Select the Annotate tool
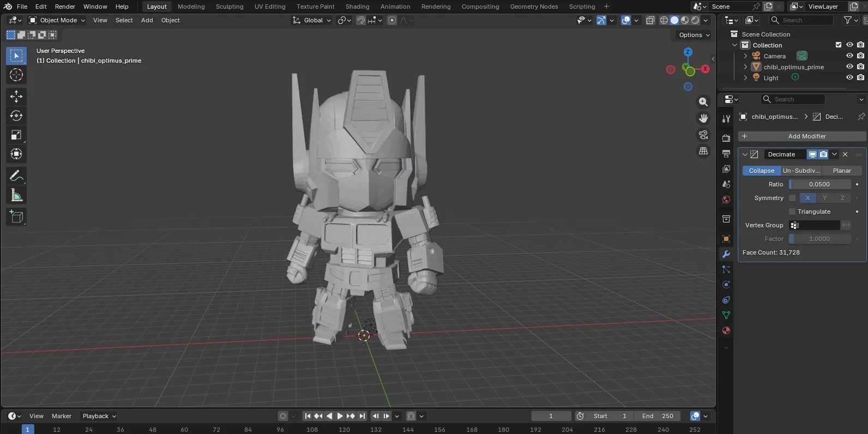The height and width of the screenshot is (434, 868). tap(16, 176)
